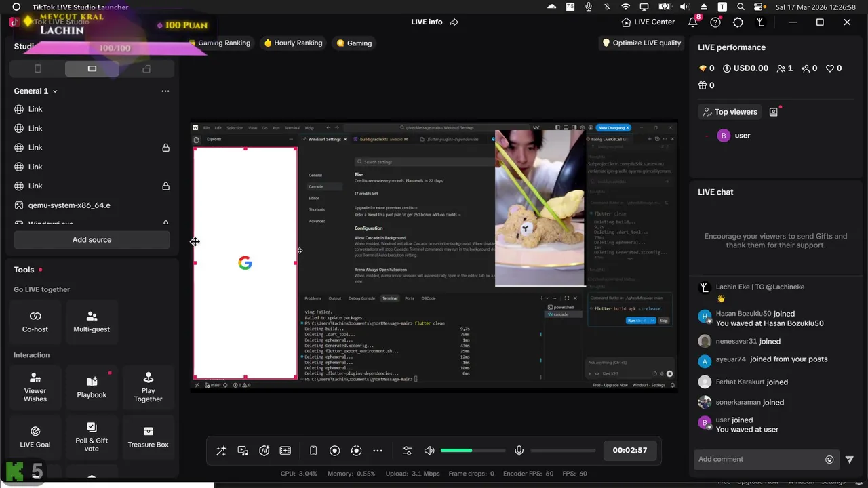Viewport: 868px width, 488px height.
Task: Open the notifications bell with badge 8
Action: tap(693, 22)
